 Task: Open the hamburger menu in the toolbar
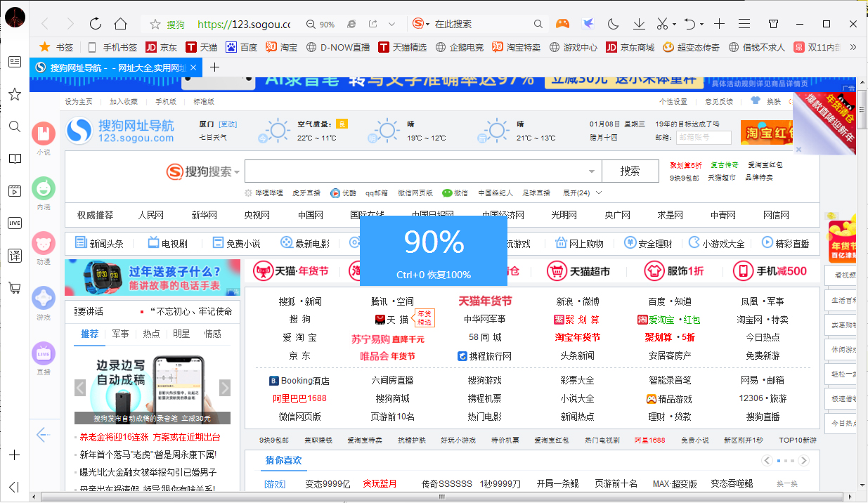point(743,23)
